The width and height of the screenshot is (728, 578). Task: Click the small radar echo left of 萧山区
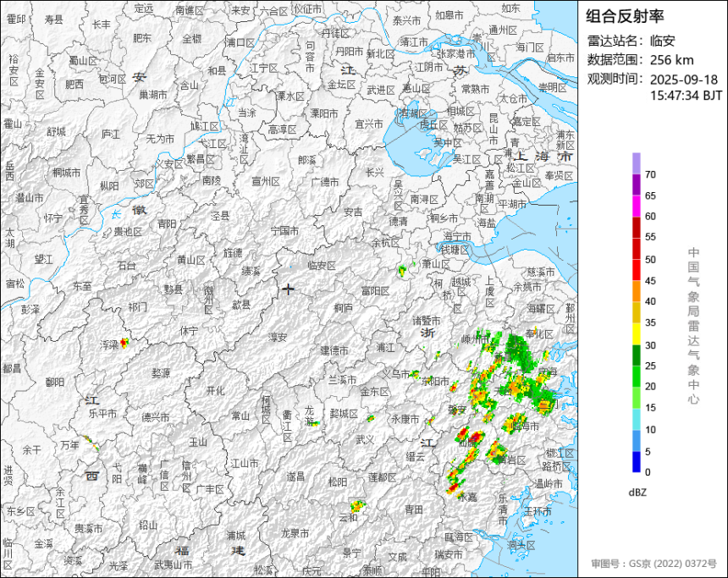pos(402,270)
